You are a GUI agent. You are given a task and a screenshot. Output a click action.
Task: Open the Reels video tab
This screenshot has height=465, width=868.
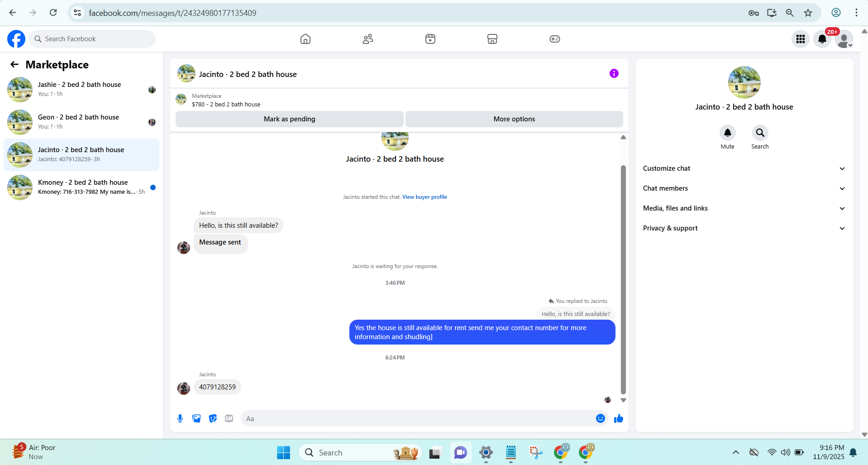click(430, 39)
